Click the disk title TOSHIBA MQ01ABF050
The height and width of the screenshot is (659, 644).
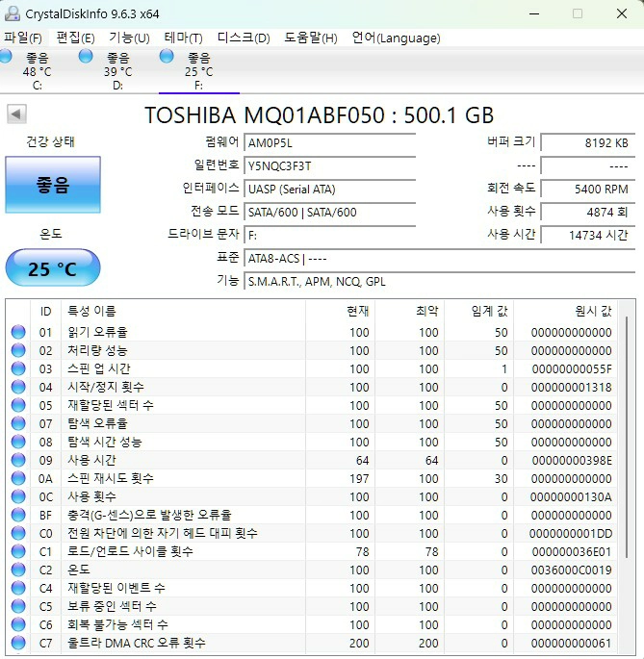click(x=265, y=114)
